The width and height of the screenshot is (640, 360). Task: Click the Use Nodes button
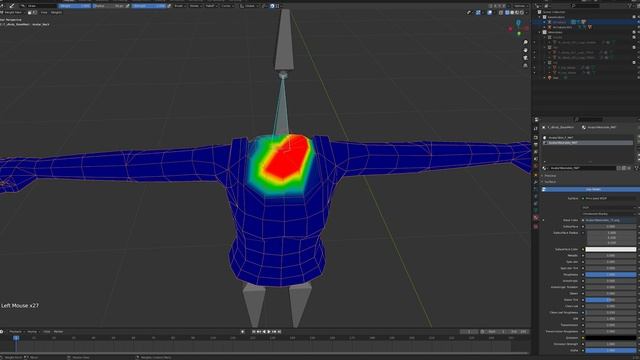click(x=591, y=189)
